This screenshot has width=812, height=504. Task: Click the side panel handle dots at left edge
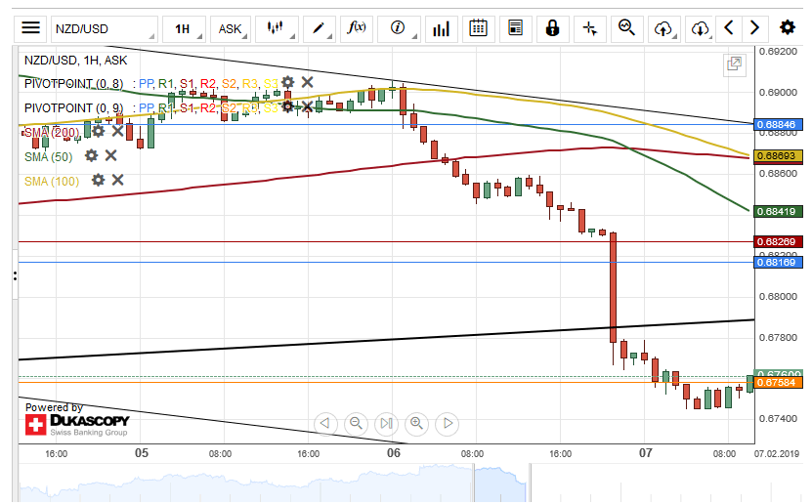pyautogui.click(x=15, y=276)
